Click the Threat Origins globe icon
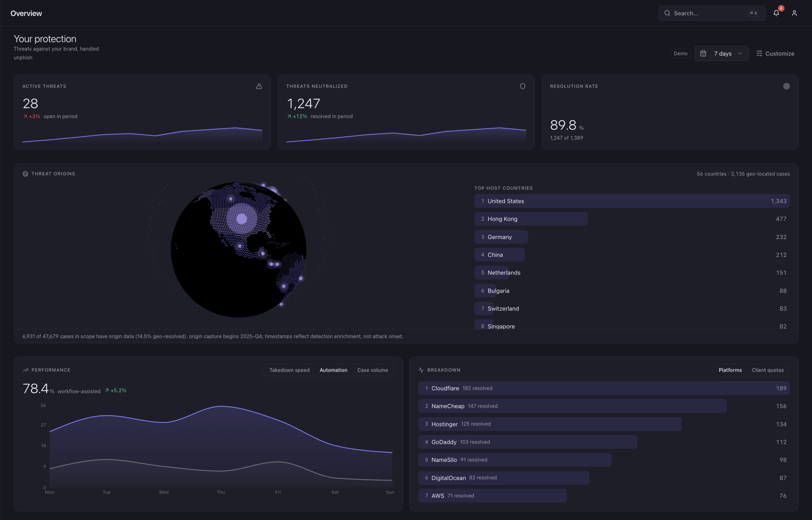The height and width of the screenshot is (520, 812). 25,174
